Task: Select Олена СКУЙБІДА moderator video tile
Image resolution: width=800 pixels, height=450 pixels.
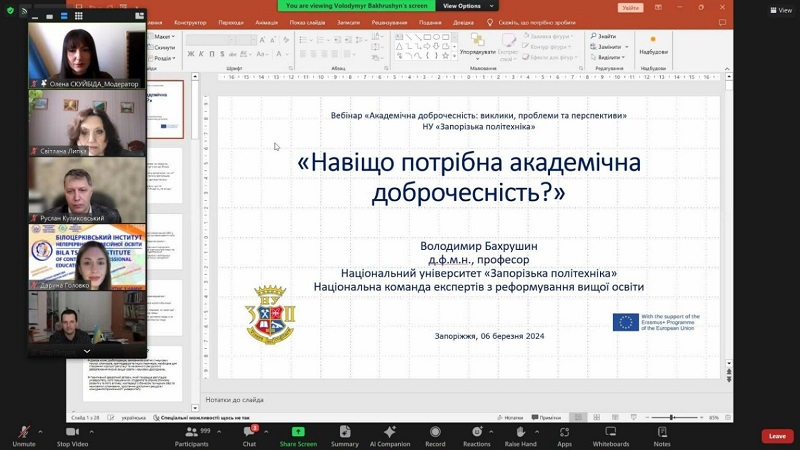Action: click(86, 55)
